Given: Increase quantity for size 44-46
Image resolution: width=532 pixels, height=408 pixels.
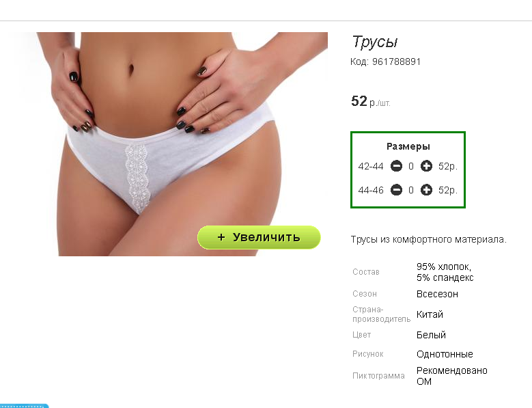Looking at the screenshot, I should pos(426,190).
